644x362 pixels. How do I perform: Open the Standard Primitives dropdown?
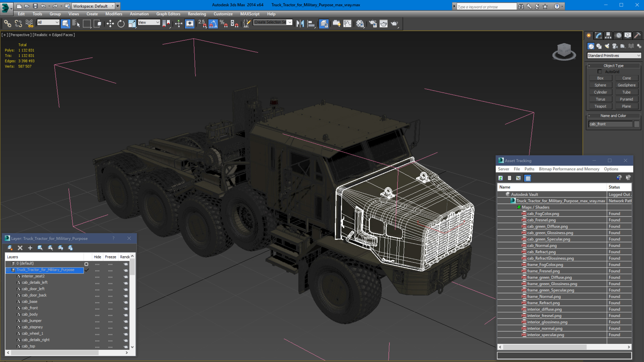click(614, 55)
